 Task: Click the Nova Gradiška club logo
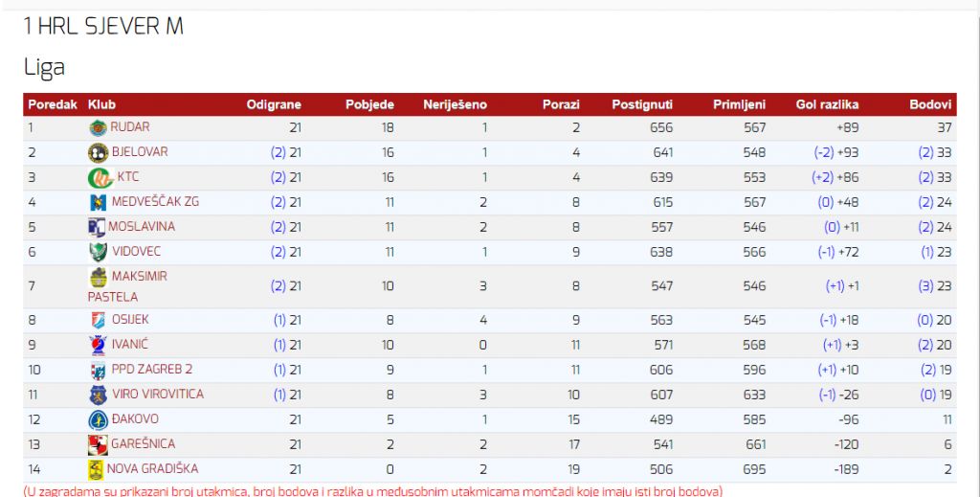(96, 469)
